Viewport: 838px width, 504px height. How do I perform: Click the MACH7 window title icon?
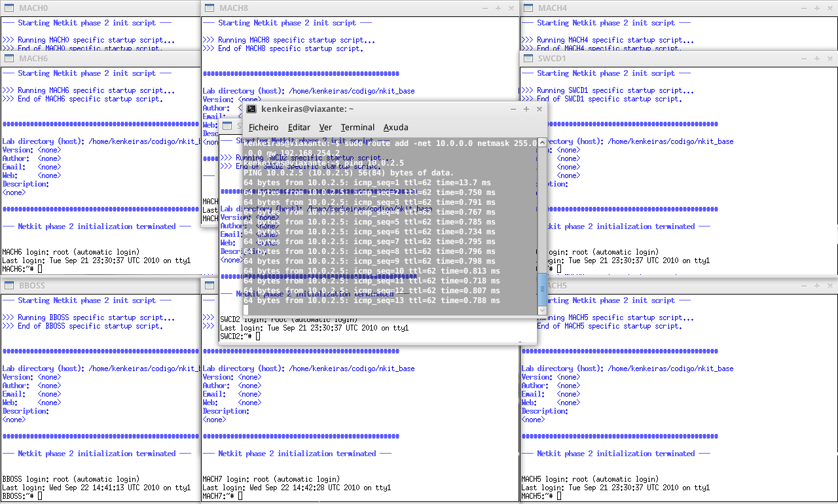(x=209, y=285)
